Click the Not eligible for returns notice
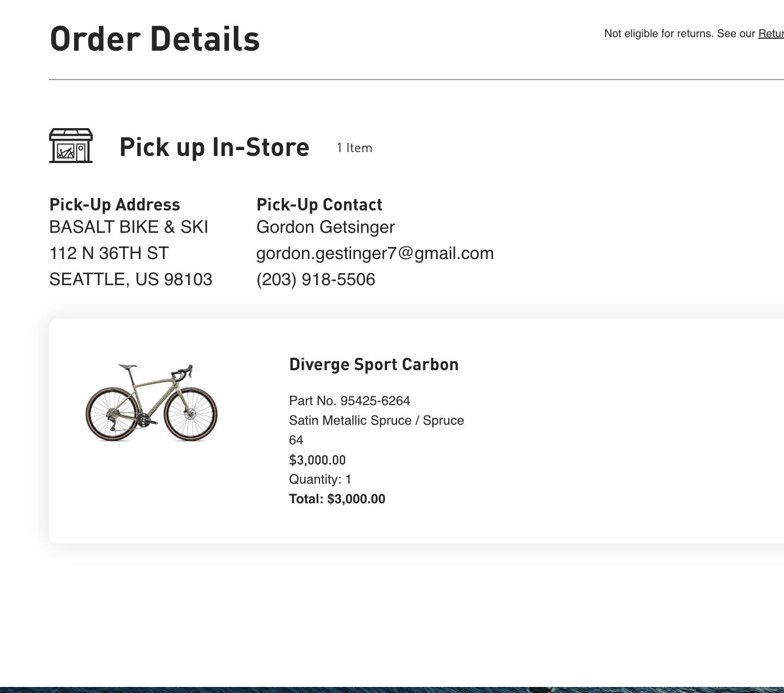 point(680,34)
